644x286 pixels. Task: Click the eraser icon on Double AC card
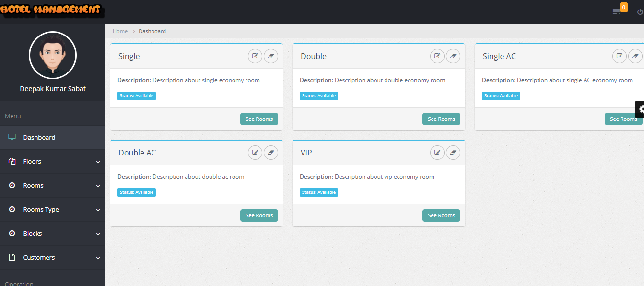tap(271, 153)
